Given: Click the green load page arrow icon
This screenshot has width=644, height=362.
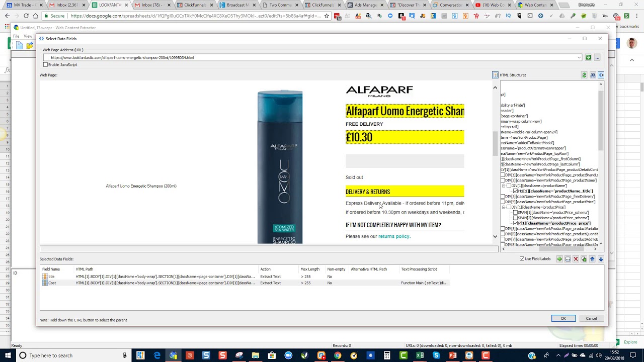Looking at the screenshot, I should pos(588,57).
